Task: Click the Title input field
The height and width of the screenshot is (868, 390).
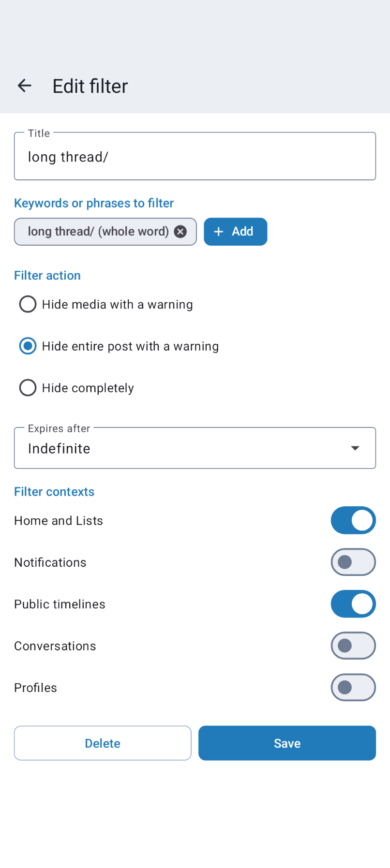Action: pos(195,156)
